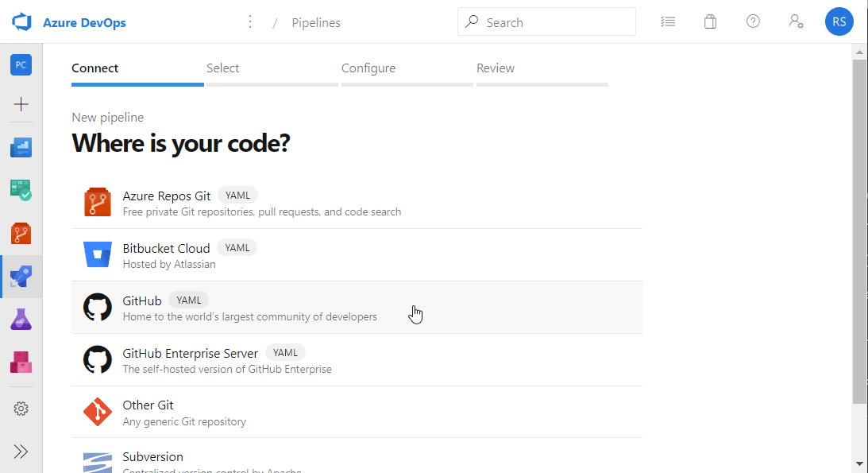Viewport: 868px width, 473px height.
Task: Open Artifacts package icon in sidebar
Action: (21, 363)
